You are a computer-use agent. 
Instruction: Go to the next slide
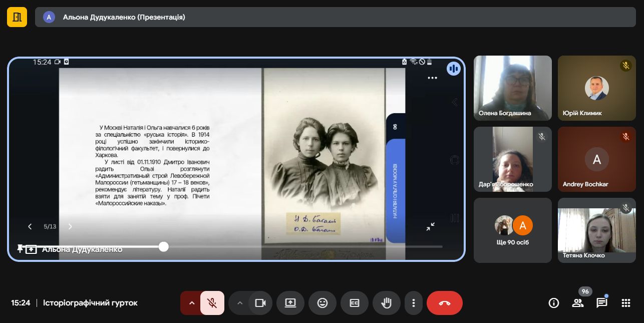(x=70, y=226)
